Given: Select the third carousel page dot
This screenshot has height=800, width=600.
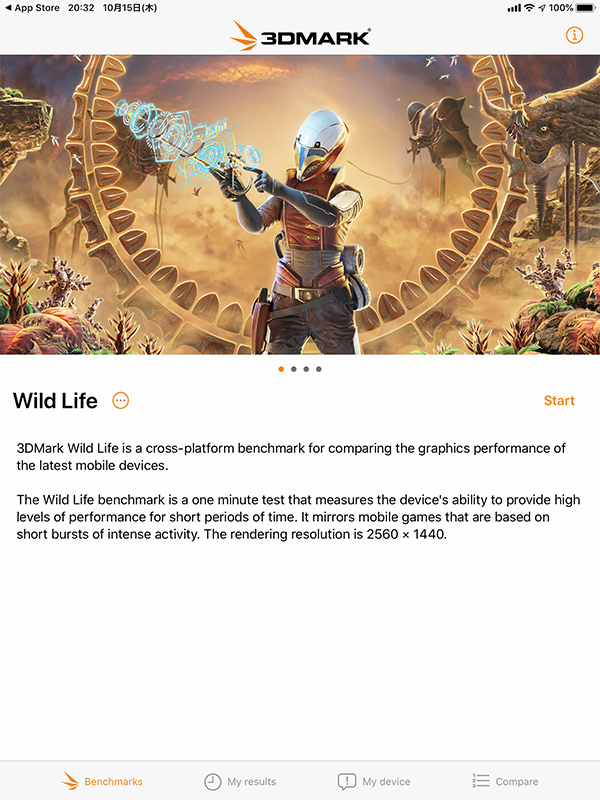Looking at the screenshot, I should (x=306, y=369).
